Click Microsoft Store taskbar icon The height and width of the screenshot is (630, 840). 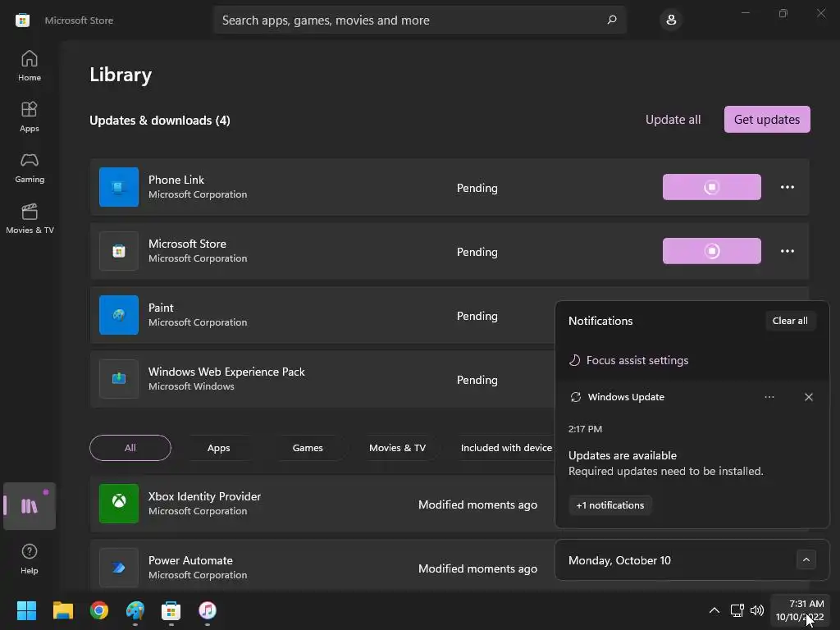point(171,610)
